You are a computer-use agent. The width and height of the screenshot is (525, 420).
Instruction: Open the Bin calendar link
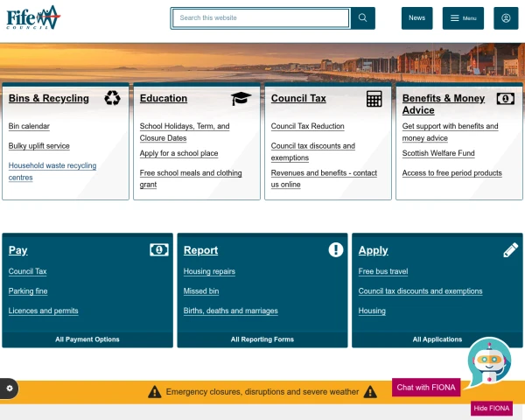point(29,126)
